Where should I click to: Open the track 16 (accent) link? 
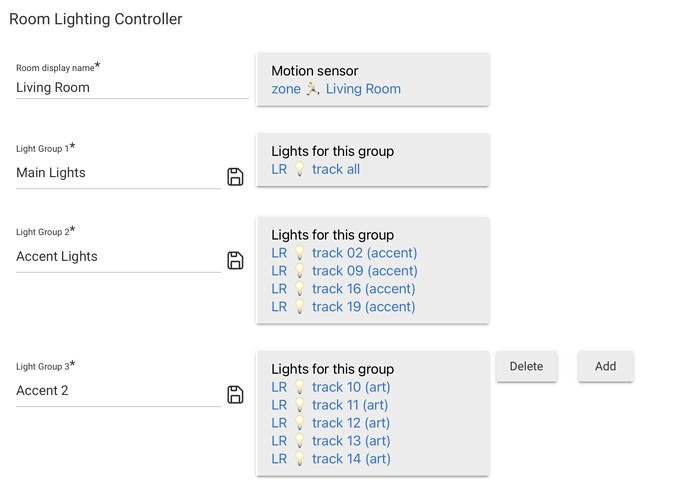coord(364,289)
